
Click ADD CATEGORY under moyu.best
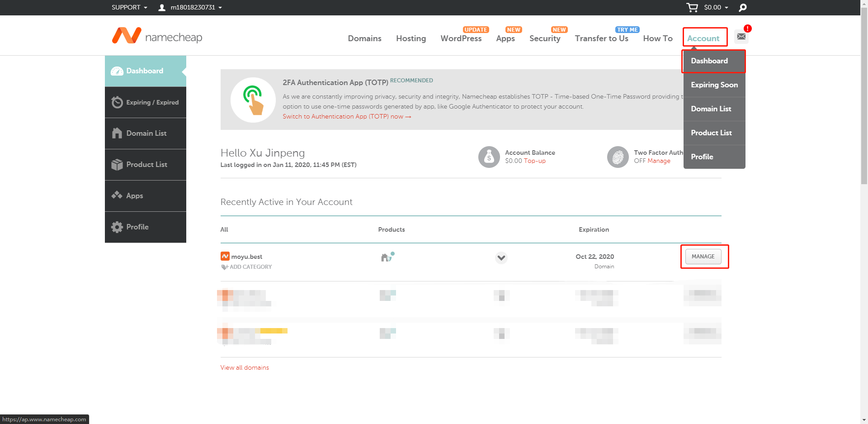pyautogui.click(x=246, y=267)
